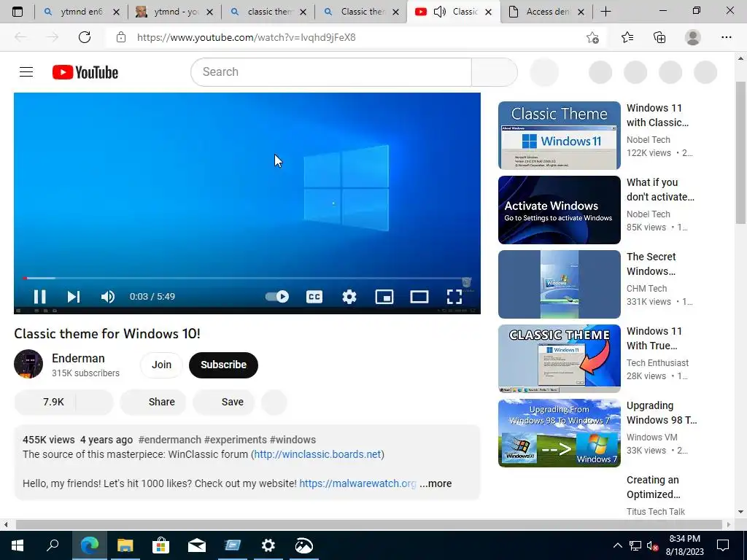Pause the video playback
747x560 pixels.
coord(39,297)
